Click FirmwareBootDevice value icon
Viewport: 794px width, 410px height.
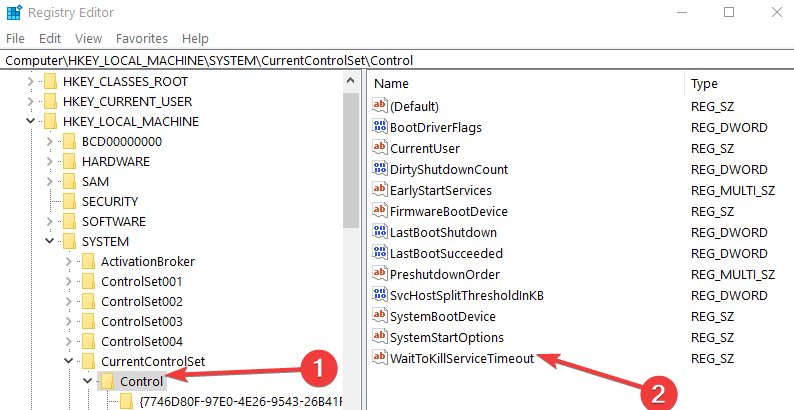[380, 211]
